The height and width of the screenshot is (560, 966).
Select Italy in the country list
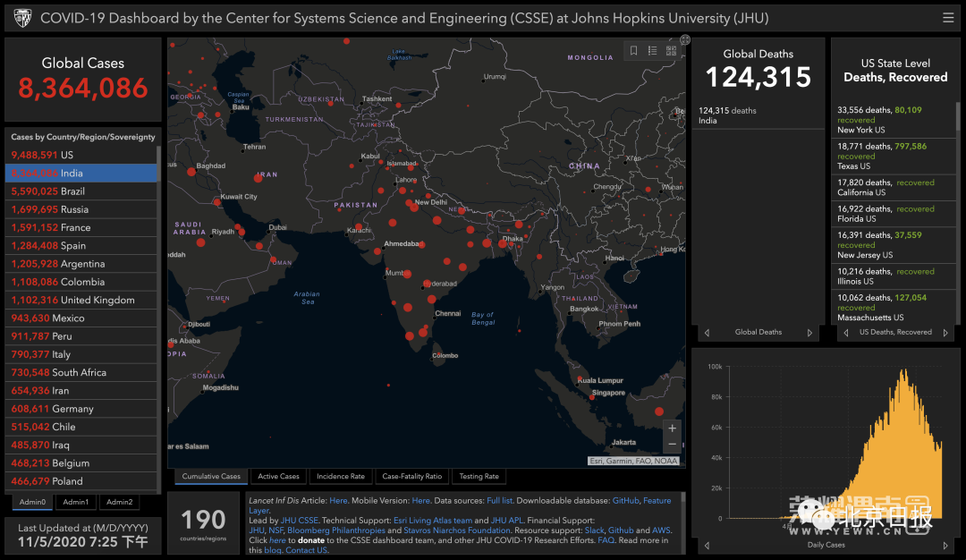point(80,354)
